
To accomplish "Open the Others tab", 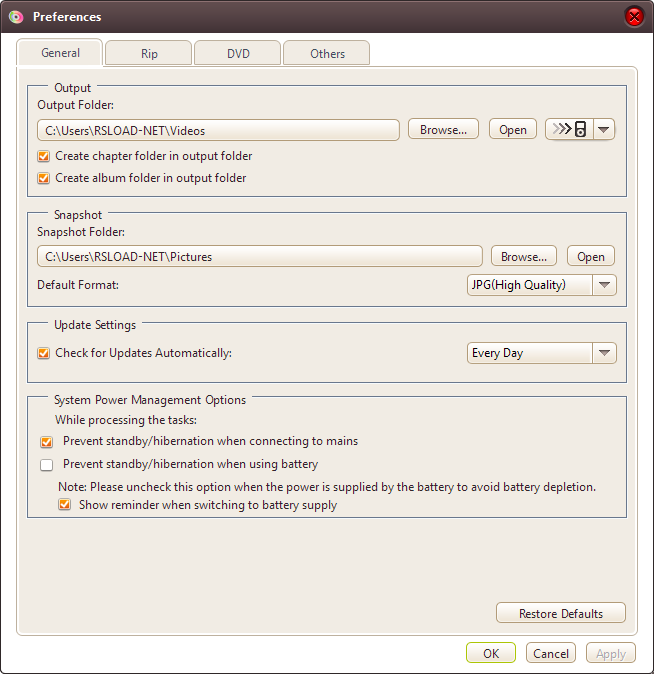I will [x=327, y=53].
